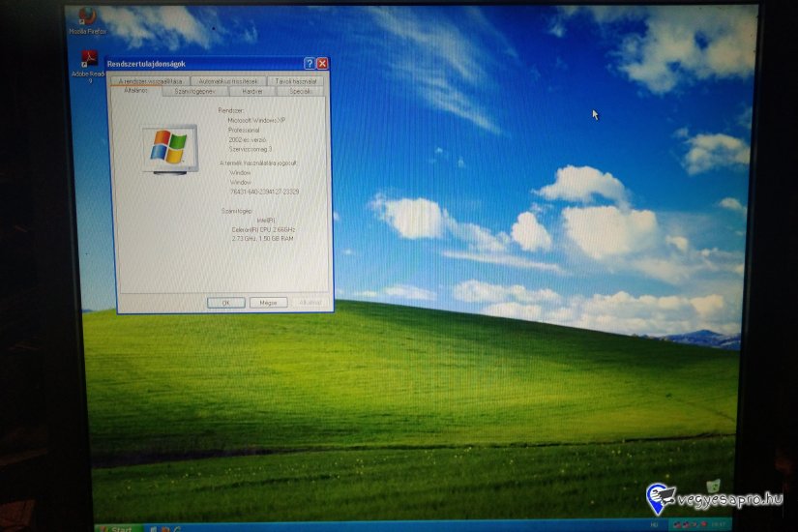Go to the Távoli használat tab
This screenshot has height=532, width=798.
297,81
